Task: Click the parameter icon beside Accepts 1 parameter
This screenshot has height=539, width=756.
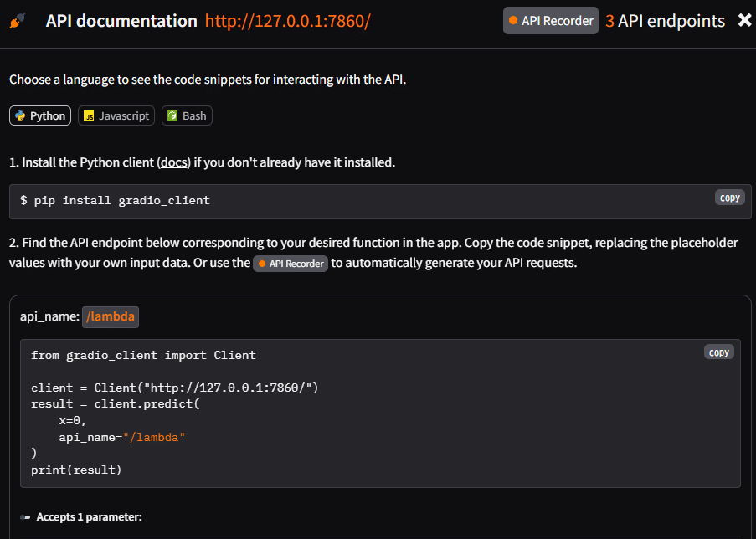Action: 25,517
